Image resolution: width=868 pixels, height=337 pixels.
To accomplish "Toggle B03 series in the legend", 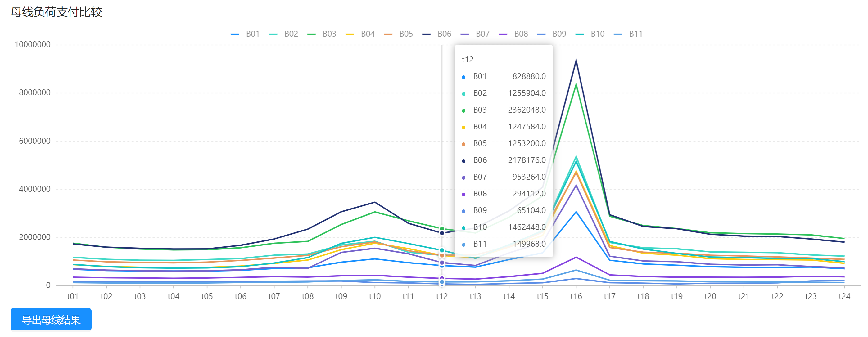I will pos(322,34).
